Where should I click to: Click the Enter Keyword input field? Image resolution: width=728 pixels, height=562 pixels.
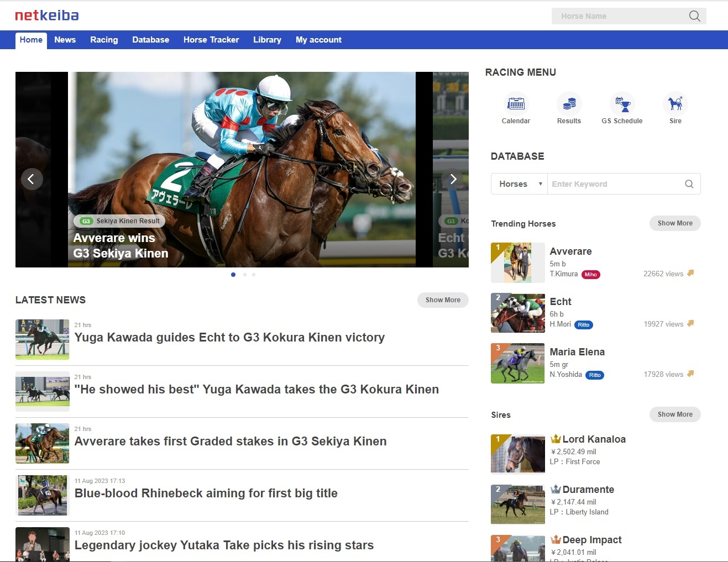608,183
